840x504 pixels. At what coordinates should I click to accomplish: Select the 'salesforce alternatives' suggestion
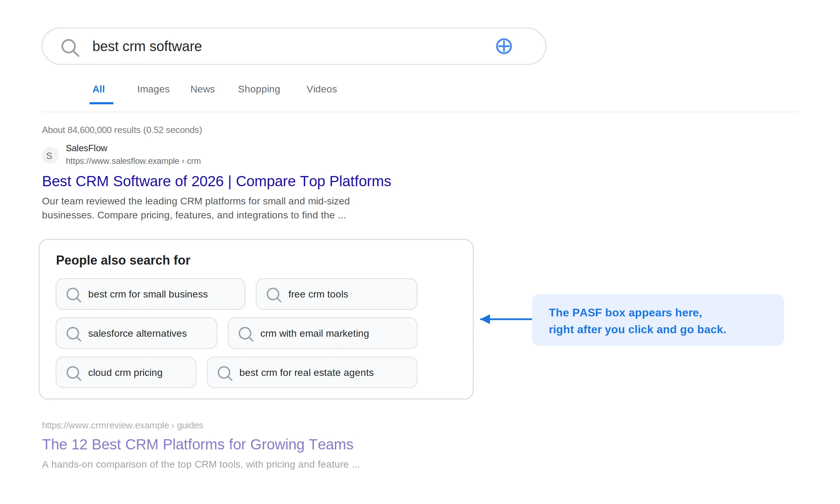136,333
